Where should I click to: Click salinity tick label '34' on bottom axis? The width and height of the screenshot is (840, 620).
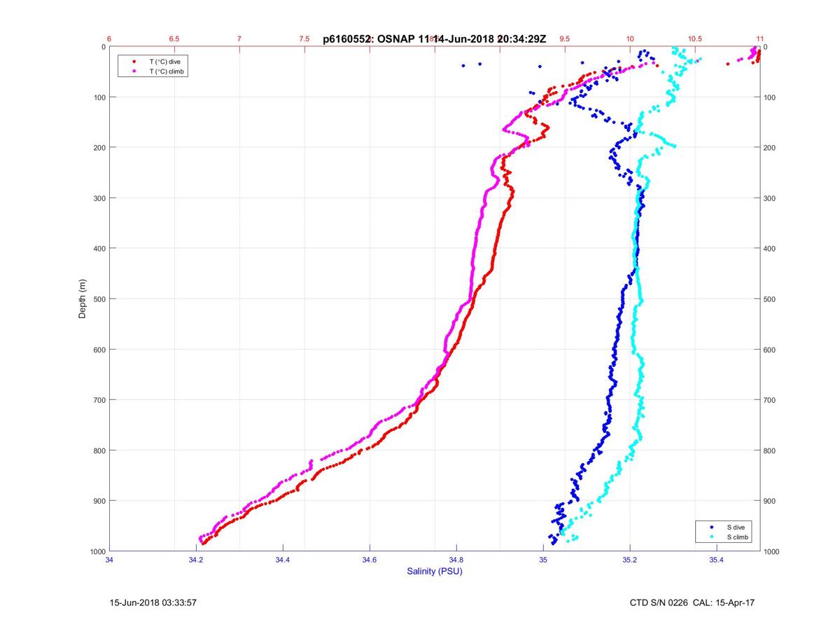tap(109, 559)
